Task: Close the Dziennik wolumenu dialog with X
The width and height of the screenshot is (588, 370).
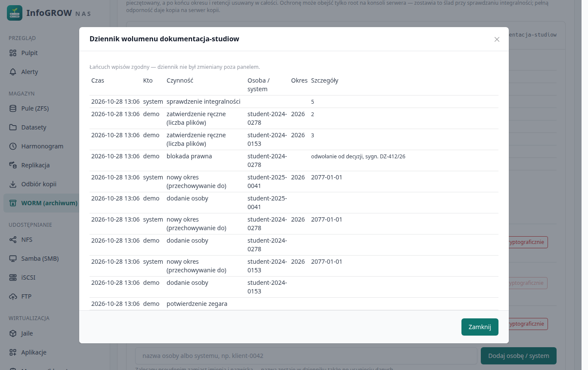Action: 497,39
